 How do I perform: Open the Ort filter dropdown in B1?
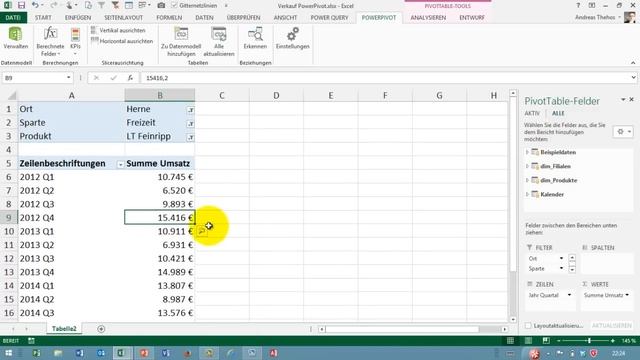[x=190, y=110]
